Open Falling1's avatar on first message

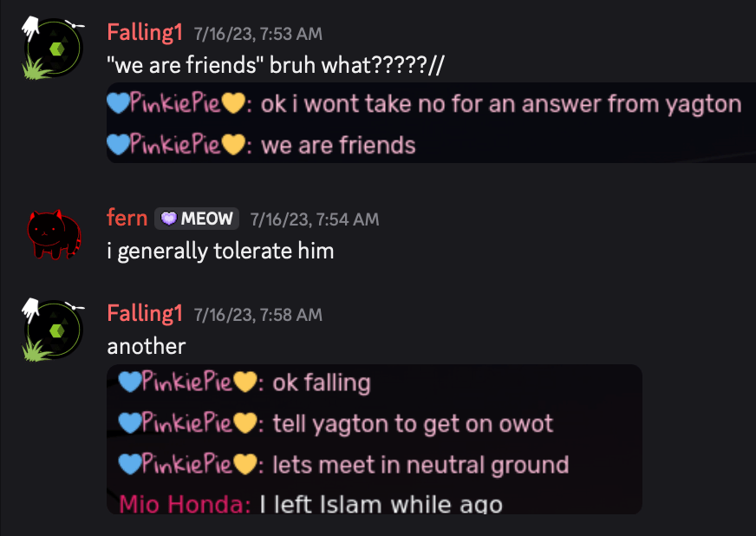coord(54,49)
